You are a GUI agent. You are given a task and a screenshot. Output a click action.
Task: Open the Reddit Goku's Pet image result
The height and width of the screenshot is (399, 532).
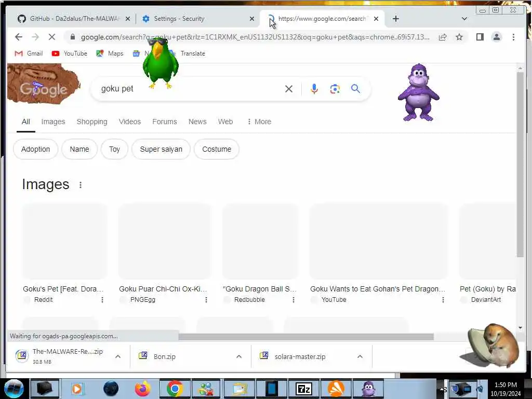coord(64,241)
